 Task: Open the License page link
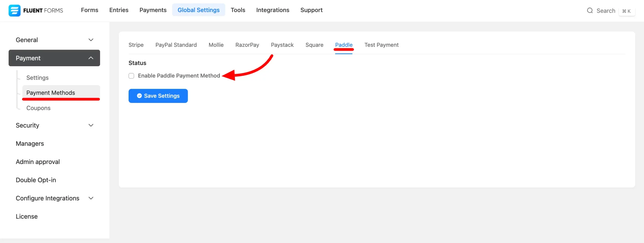(27, 216)
